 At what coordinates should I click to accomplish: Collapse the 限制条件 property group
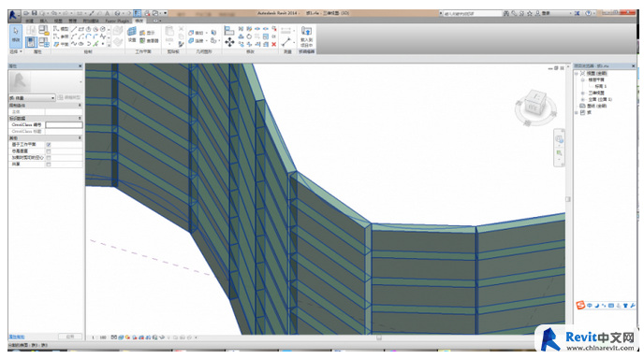pos(80,106)
